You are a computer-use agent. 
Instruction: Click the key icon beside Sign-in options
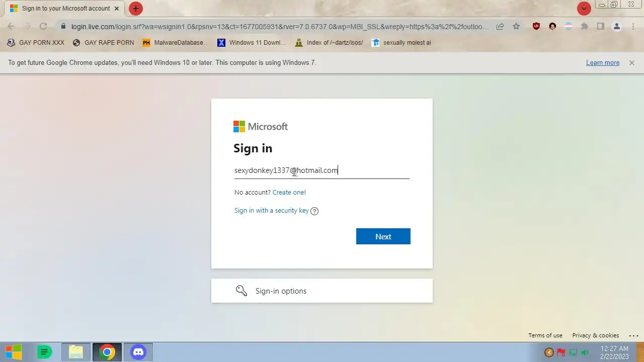pyautogui.click(x=242, y=291)
